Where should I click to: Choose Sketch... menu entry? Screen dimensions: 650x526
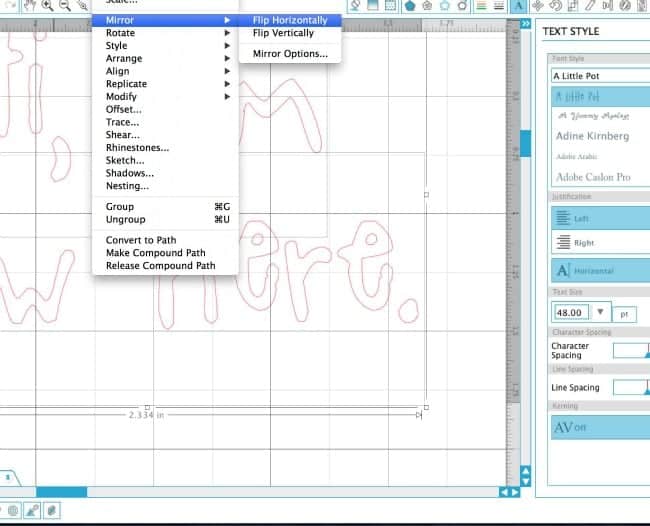[x=165, y=160]
